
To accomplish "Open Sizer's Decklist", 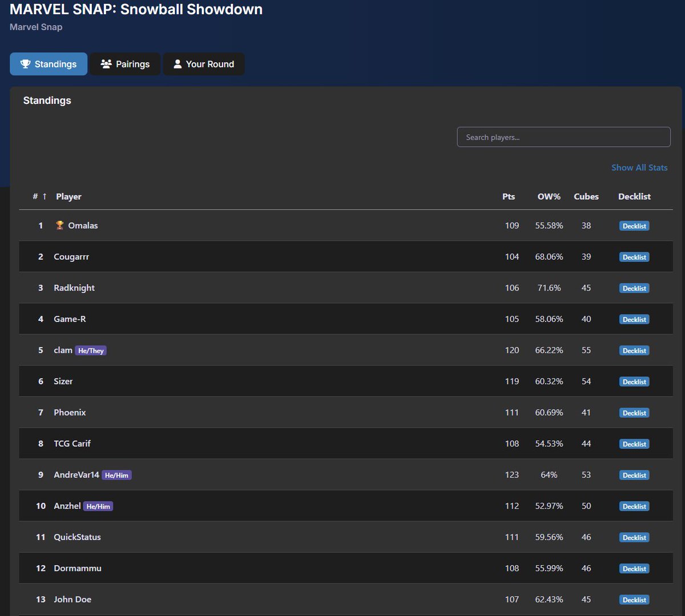I will tap(634, 381).
